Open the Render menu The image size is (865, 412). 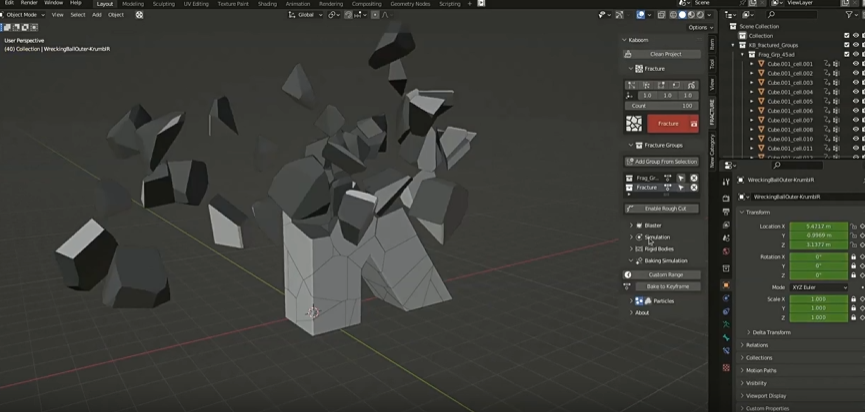coord(29,4)
